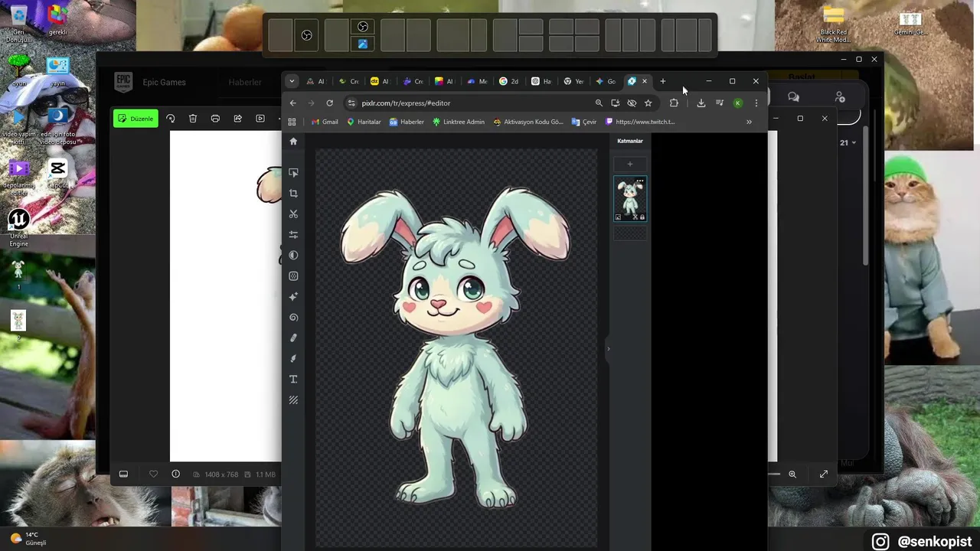Open the browser Extensions puzzle icon
Screen dimensions: 980x551
click(x=674, y=103)
